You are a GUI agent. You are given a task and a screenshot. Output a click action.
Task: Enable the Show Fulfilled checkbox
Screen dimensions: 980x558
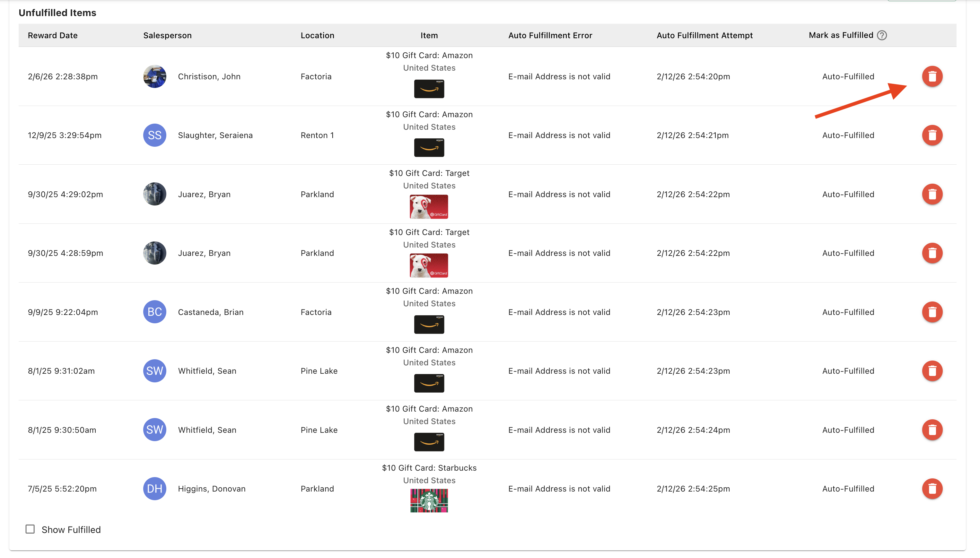click(30, 529)
